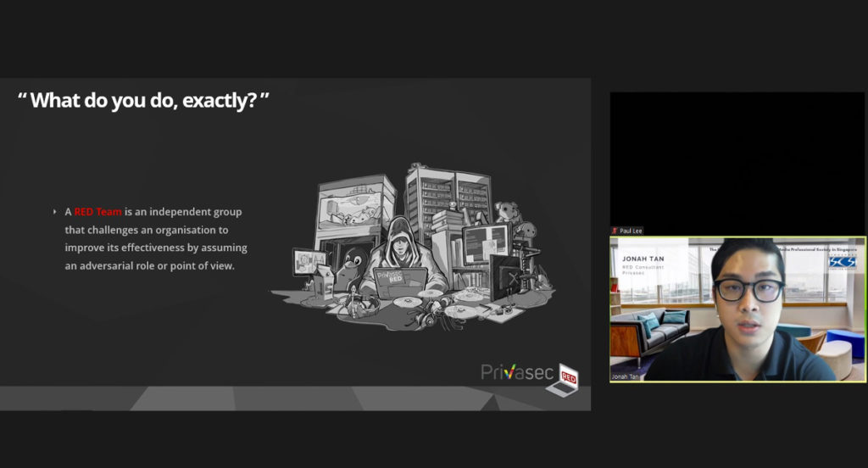Select Paul Lee's black video tile
This screenshot has width=868, height=468.
(x=737, y=164)
